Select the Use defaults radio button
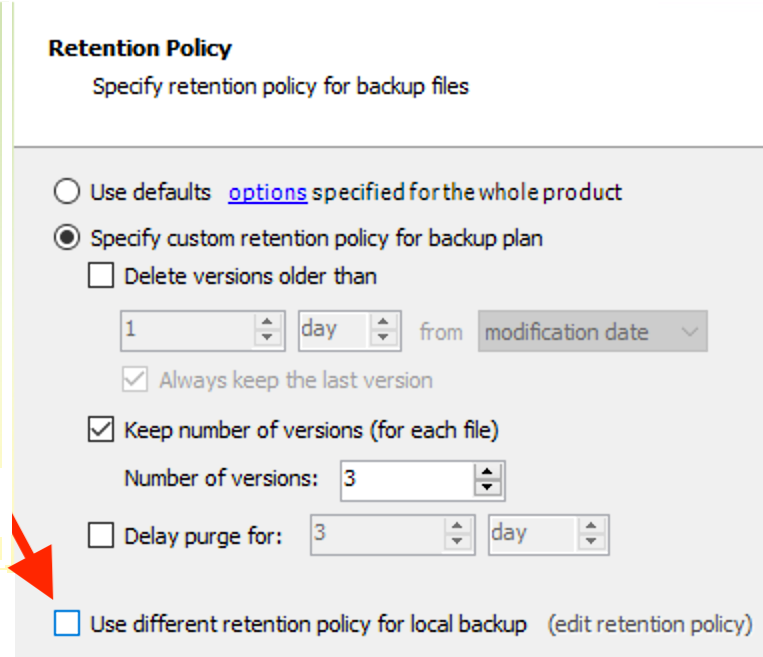This screenshot has height=657, width=763. click(67, 191)
